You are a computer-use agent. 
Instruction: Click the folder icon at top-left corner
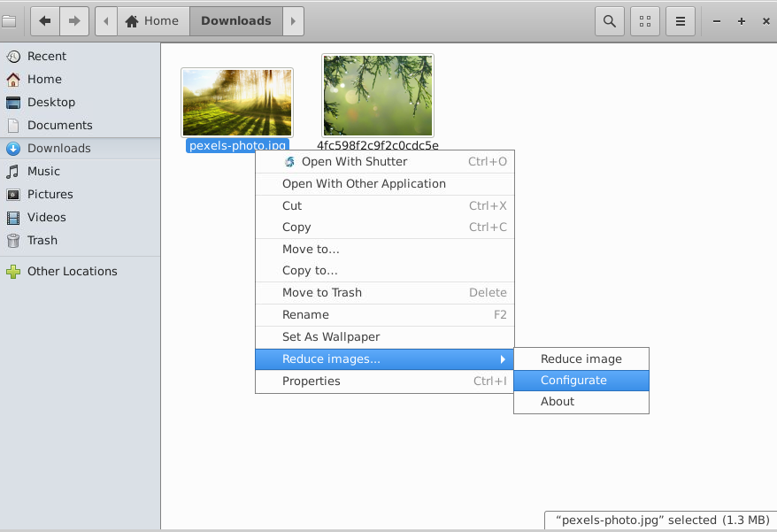pyautogui.click(x=9, y=21)
